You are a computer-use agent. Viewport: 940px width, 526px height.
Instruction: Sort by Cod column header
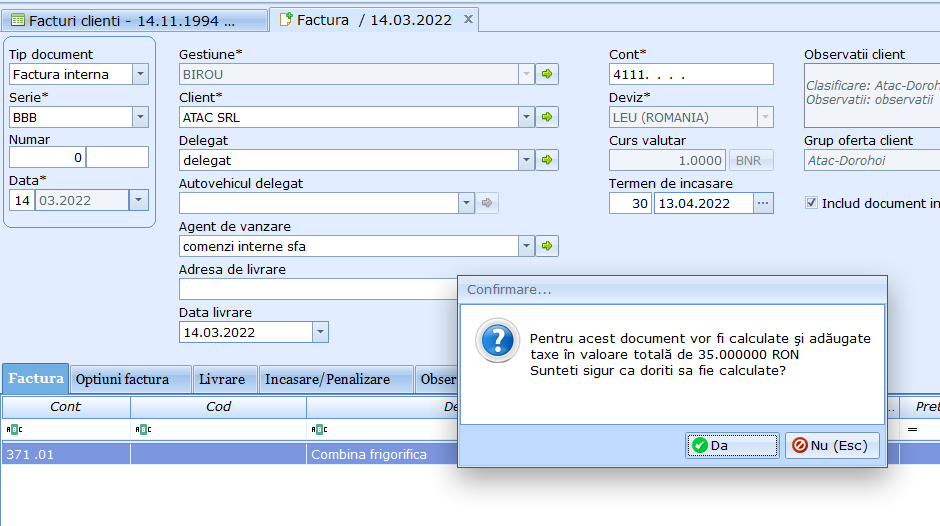(x=218, y=407)
